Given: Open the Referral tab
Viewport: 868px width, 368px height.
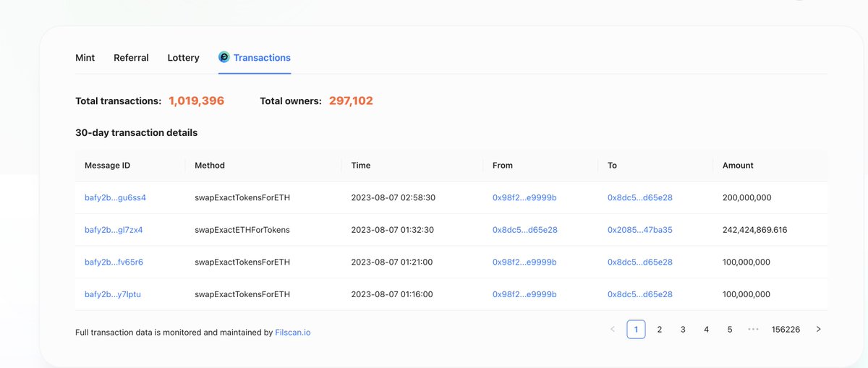Looking at the screenshot, I should (x=131, y=58).
